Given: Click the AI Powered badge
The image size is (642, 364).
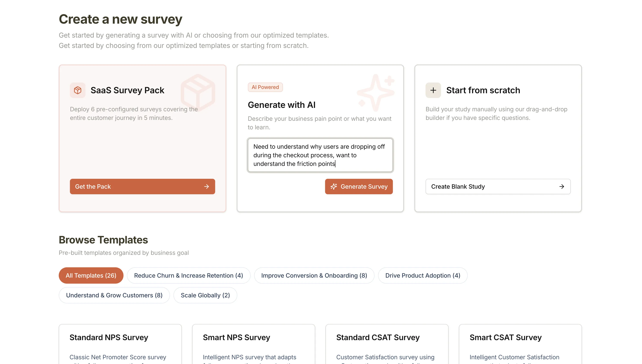Looking at the screenshot, I should [265, 87].
